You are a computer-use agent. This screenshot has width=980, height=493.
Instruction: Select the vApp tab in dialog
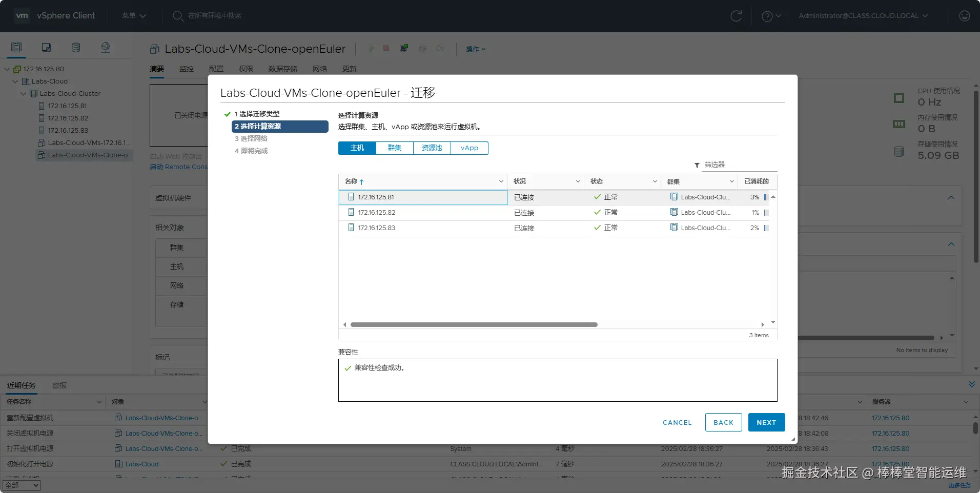469,148
